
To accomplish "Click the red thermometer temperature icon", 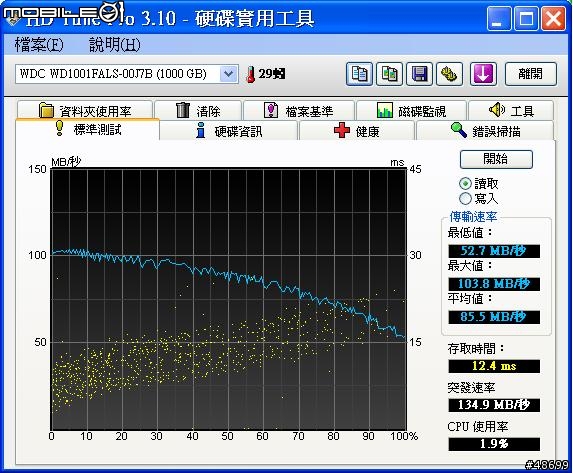I will (x=250, y=74).
